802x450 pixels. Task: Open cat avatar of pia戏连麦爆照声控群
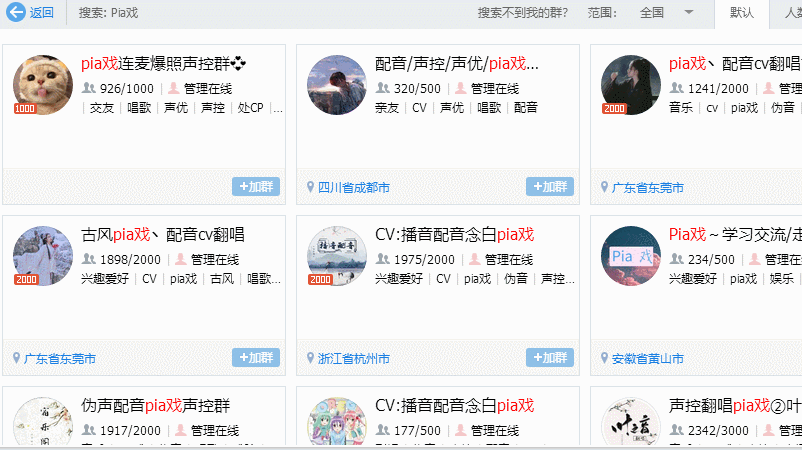[43, 85]
